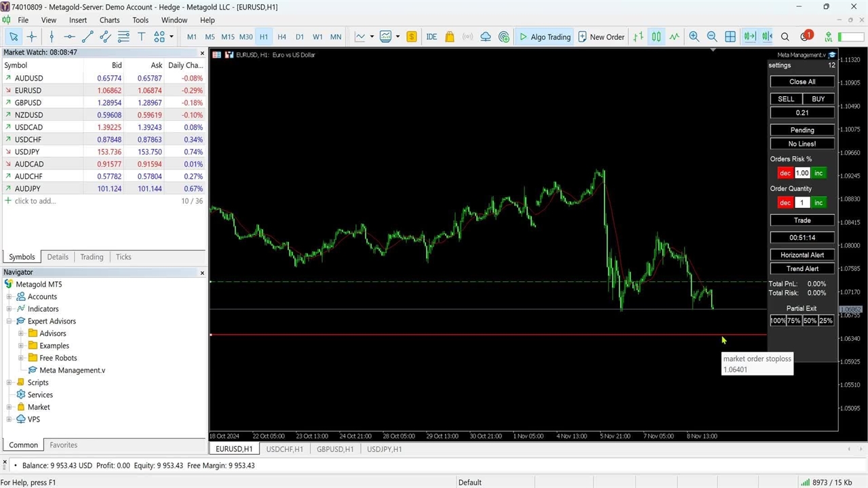The width and height of the screenshot is (868, 488).
Task: Open the Charts menu
Action: pos(109,20)
